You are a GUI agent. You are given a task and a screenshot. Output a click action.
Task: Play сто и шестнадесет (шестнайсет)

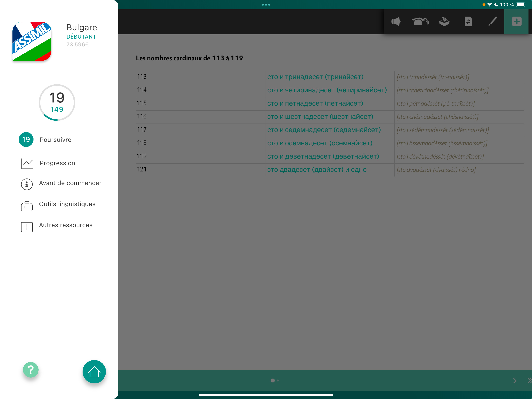click(320, 117)
